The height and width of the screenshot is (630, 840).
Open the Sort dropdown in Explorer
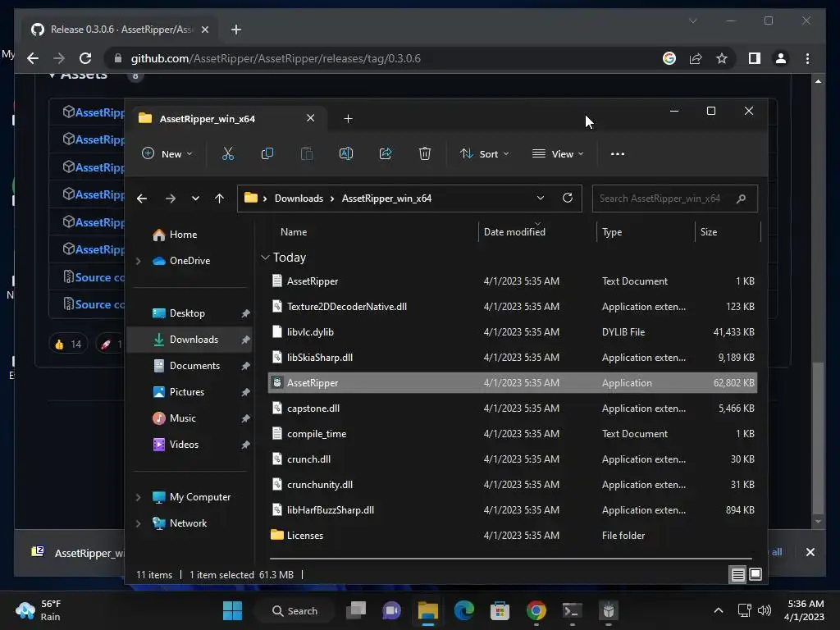pos(484,153)
